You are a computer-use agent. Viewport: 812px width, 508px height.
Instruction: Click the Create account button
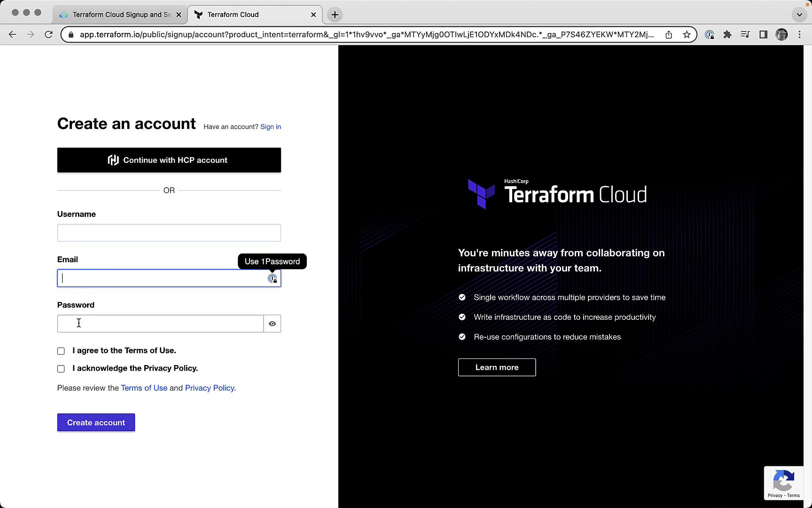(96, 422)
